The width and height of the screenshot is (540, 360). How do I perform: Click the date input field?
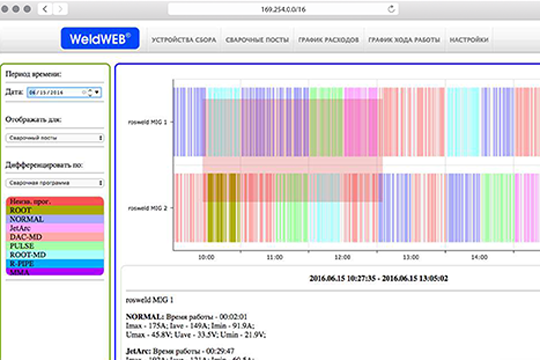coord(64,92)
